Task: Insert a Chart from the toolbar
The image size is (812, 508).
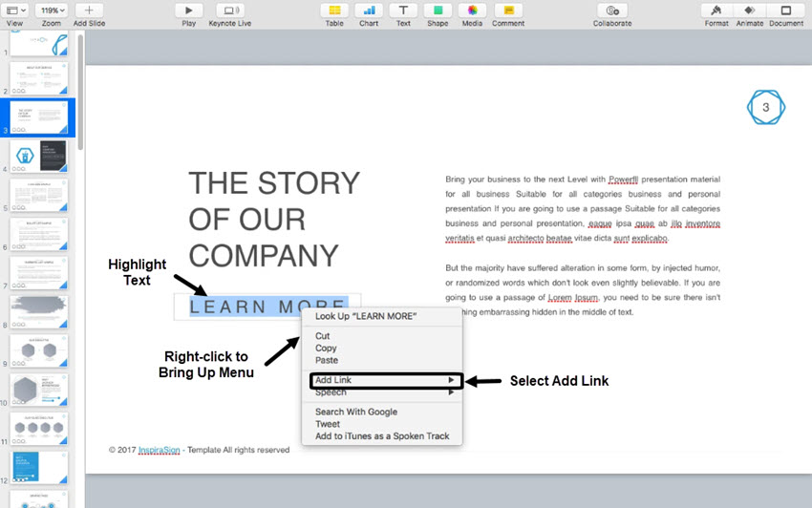Action: (369, 11)
